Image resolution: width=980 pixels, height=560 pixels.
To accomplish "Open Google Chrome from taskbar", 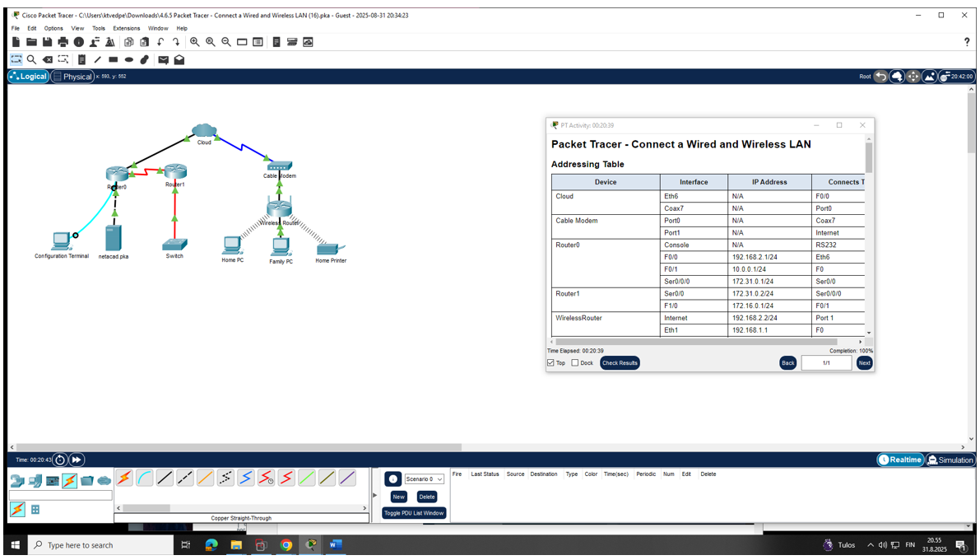I will (x=286, y=545).
